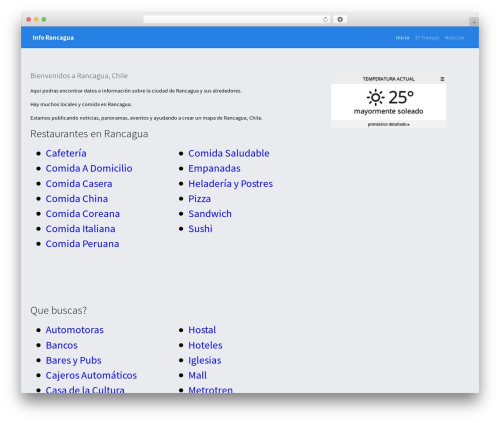500x423 pixels.
Task: Open the Hostal link
Action: tap(202, 330)
